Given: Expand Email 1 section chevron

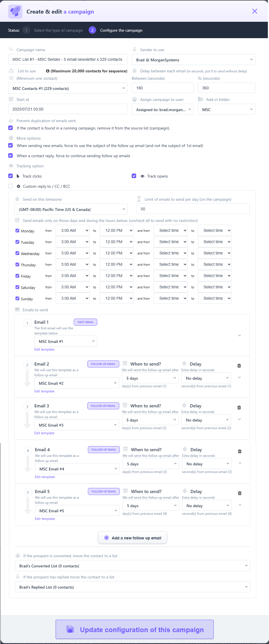Looking at the screenshot, I should click(x=239, y=336).
